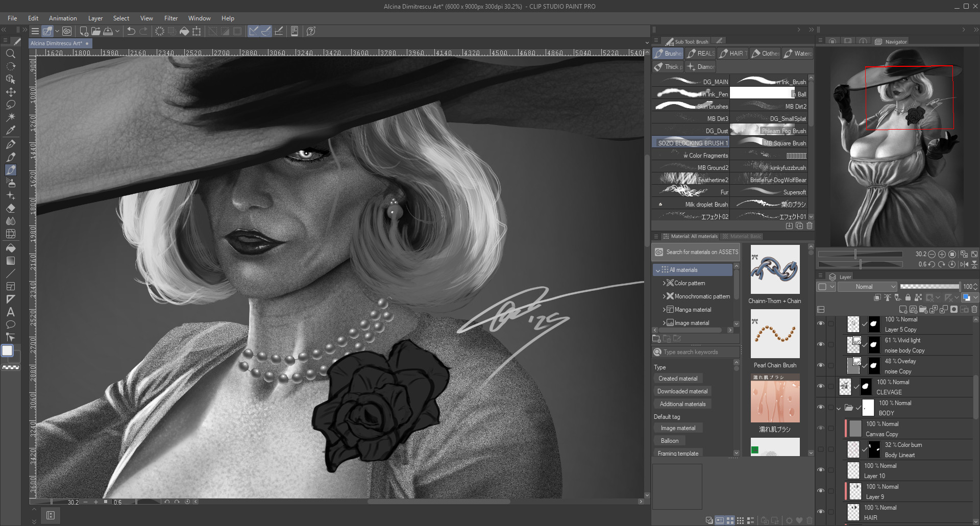Click the Lock layer padlock icon
This screenshot has width=980, height=526.
[x=908, y=297]
